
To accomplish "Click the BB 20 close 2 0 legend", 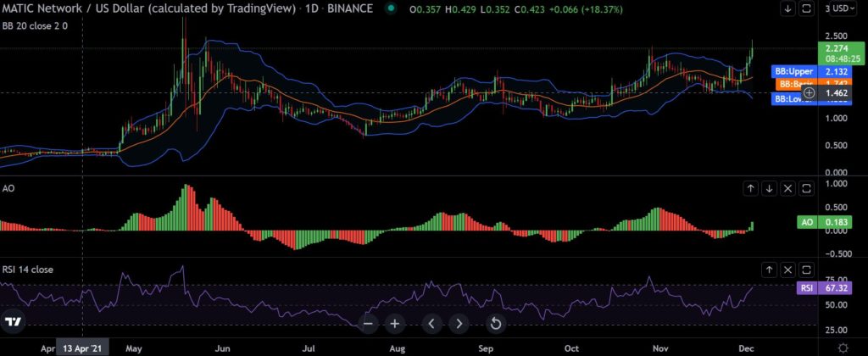I will coord(35,25).
